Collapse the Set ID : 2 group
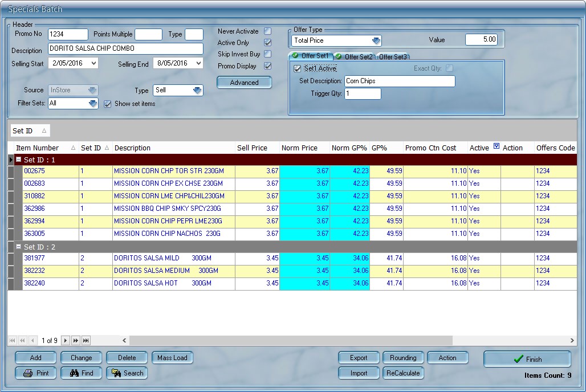 tap(18, 247)
